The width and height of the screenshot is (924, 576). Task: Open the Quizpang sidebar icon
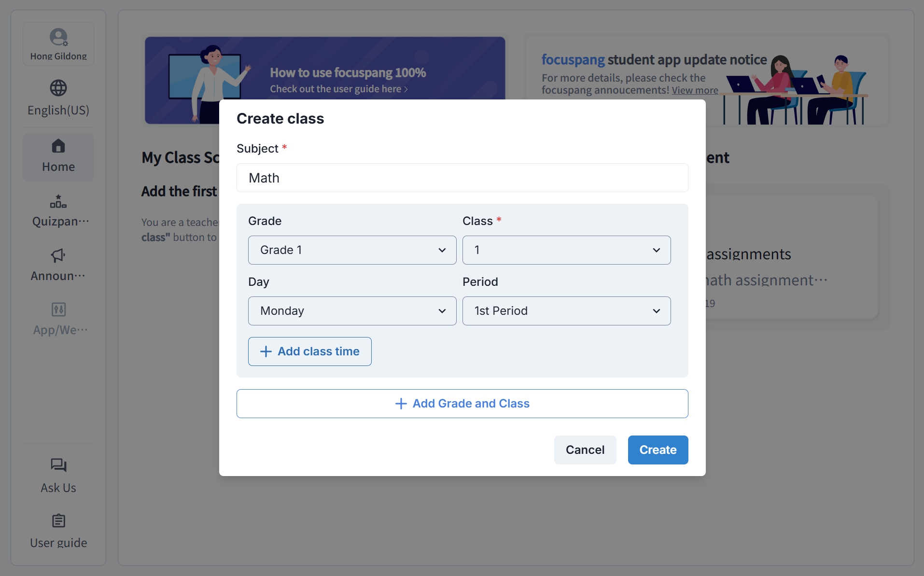pyautogui.click(x=58, y=201)
